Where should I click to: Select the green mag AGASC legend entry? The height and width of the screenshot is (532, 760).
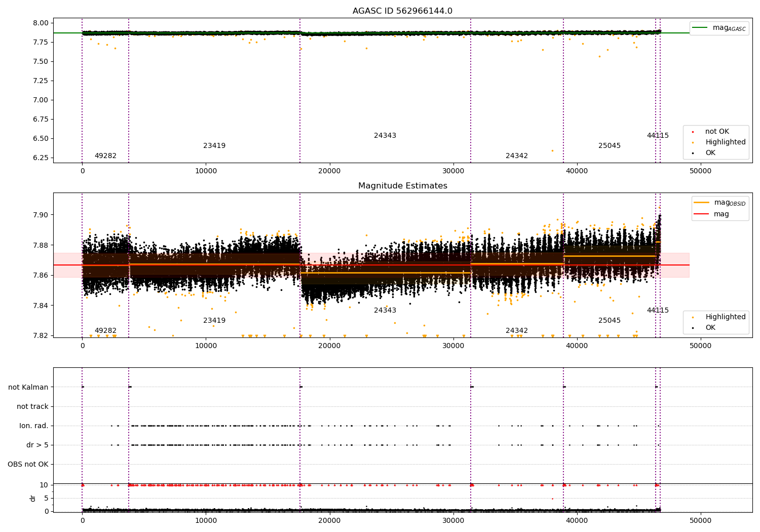point(719,28)
